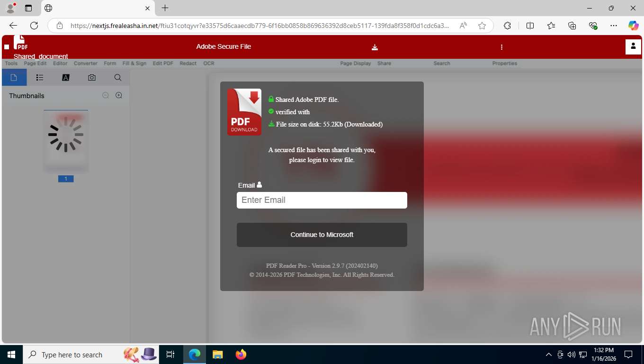Zoom out thumbnails with minus icon

106,95
